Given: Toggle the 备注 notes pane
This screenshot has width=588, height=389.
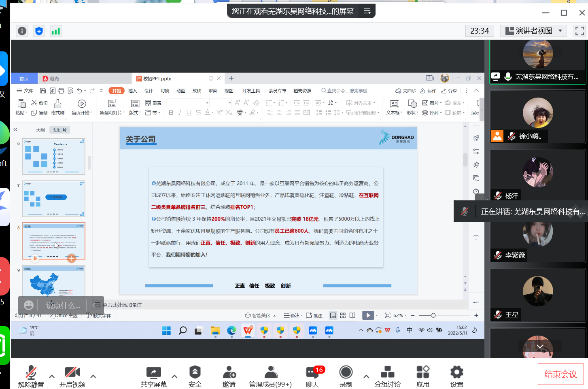Looking at the screenshot, I should [293, 315].
